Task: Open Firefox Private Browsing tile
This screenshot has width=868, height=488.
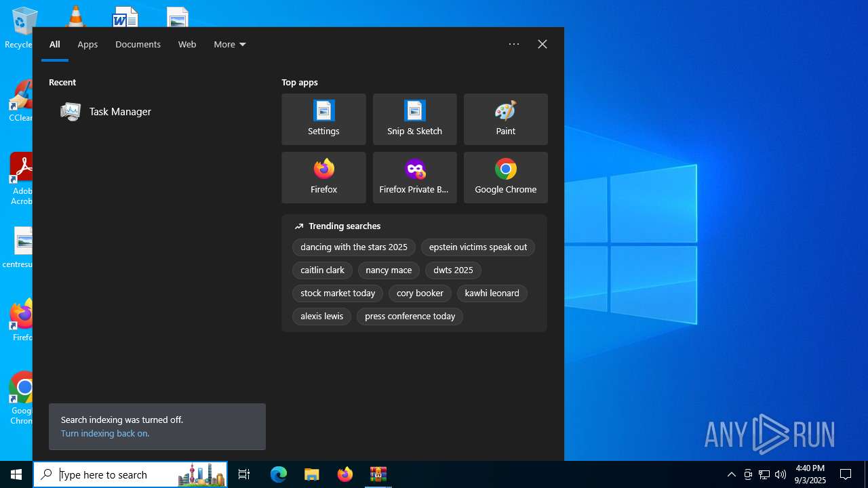Action: (x=414, y=178)
